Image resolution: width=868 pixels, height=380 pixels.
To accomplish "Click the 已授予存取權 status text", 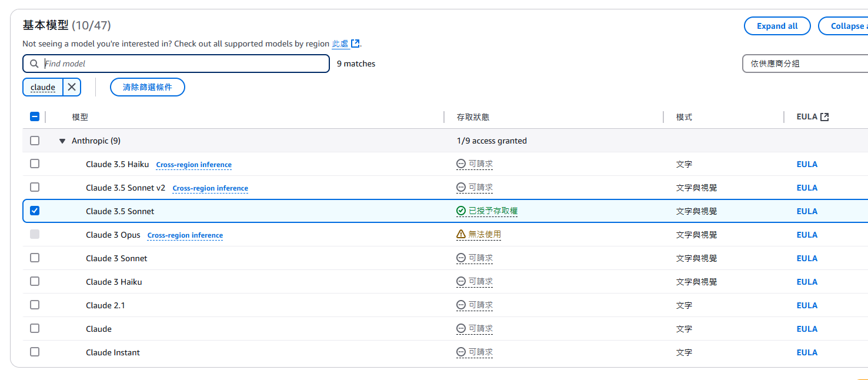I will tap(493, 211).
